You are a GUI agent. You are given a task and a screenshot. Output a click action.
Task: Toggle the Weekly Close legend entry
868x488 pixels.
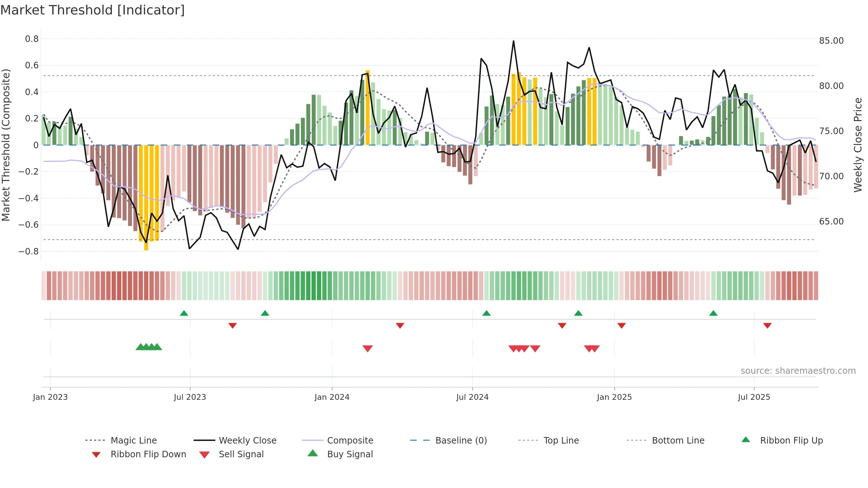click(235, 440)
